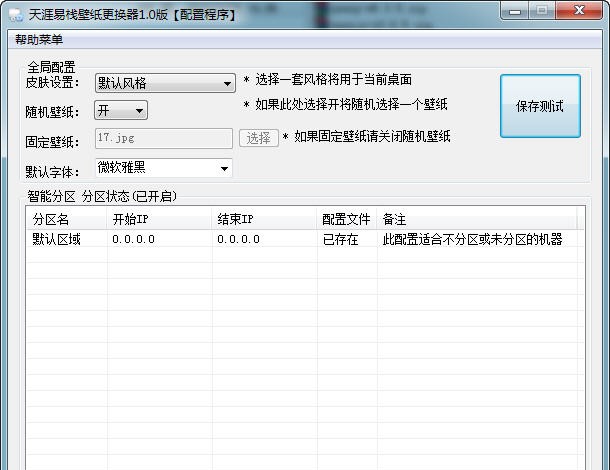Minimize the 配置程序 window
The height and width of the screenshot is (470, 610).
[515, 11]
